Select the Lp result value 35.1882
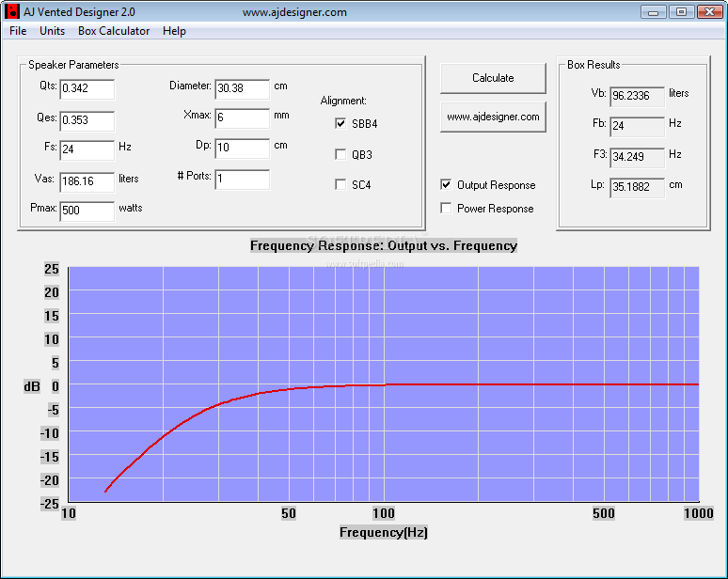Viewport: 728px width, 579px height. coord(637,187)
